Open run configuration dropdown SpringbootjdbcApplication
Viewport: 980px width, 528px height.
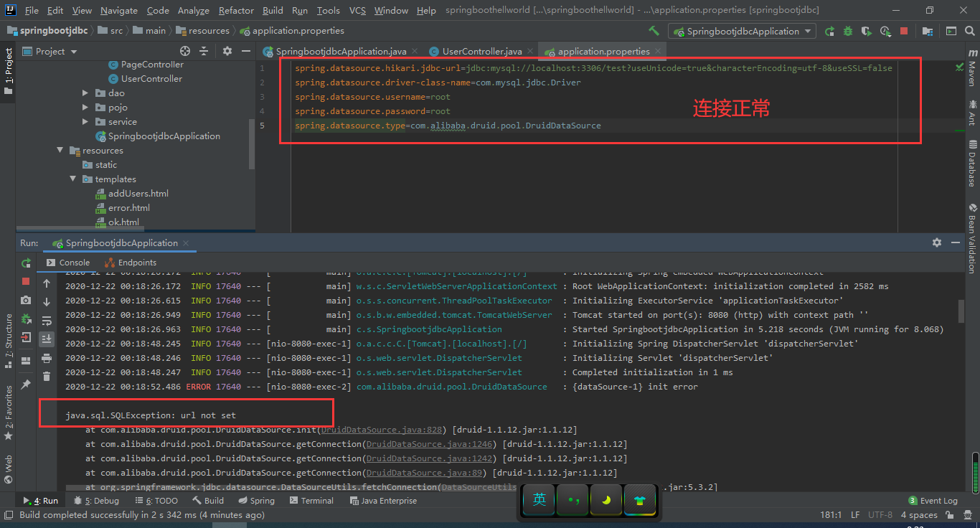click(742, 31)
